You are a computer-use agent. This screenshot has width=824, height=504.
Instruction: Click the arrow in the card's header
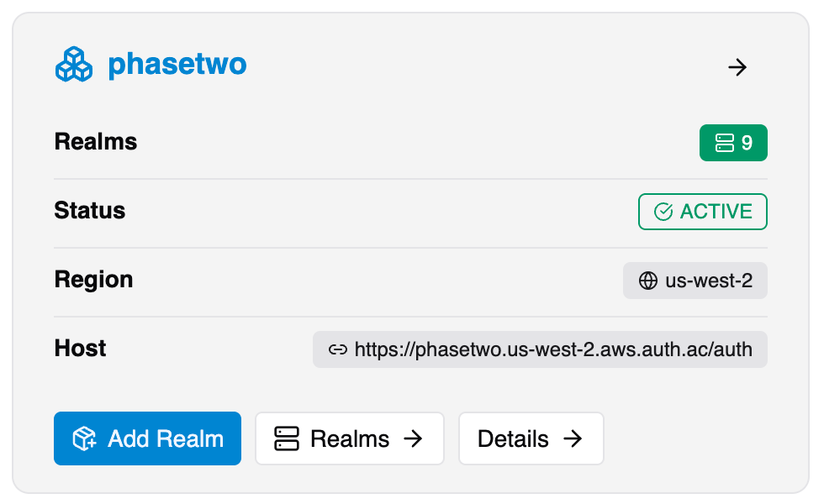(x=737, y=67)
